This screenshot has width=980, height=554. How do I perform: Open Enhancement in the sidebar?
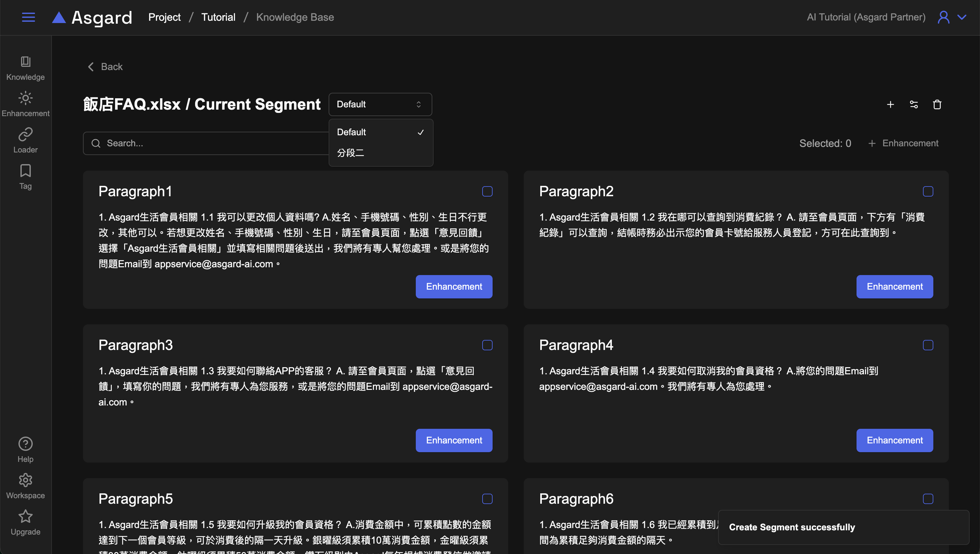[x=26, y=104]
